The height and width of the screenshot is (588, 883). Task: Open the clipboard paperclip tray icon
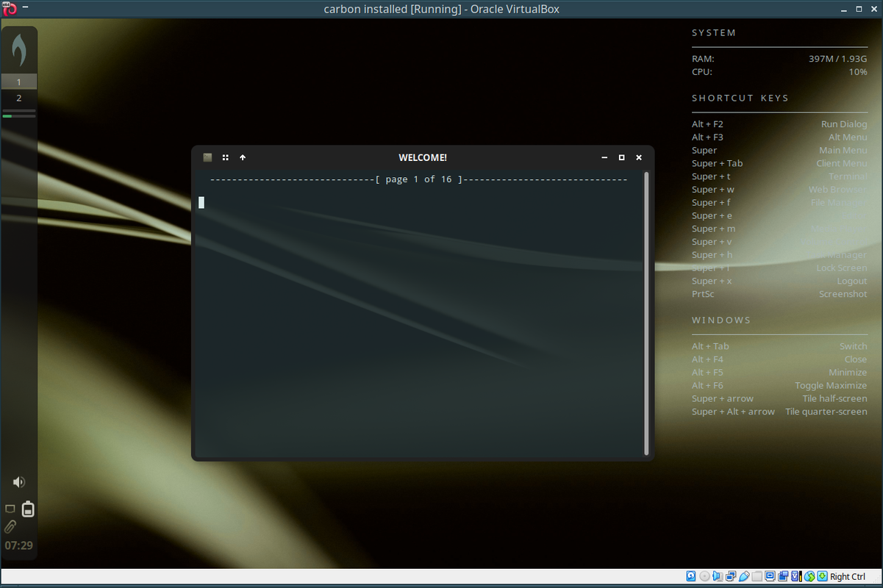pos(10,526)
